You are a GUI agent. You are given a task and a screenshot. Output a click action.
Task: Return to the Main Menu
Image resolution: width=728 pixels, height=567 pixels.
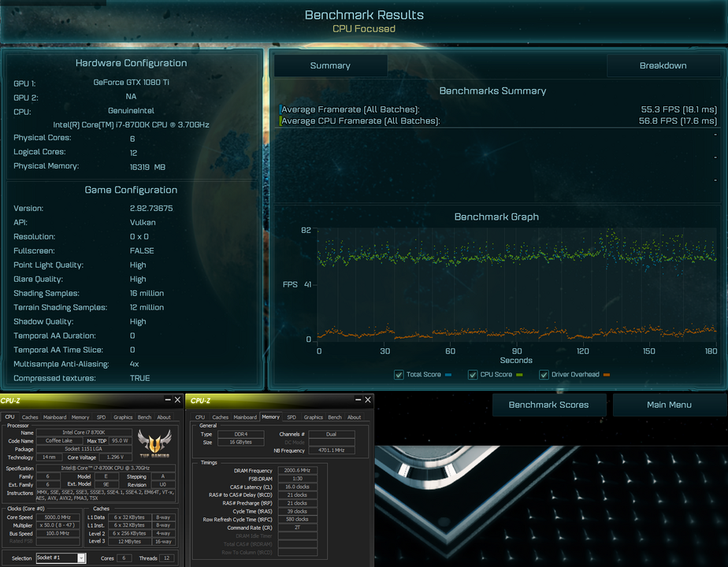click(669, 405)
